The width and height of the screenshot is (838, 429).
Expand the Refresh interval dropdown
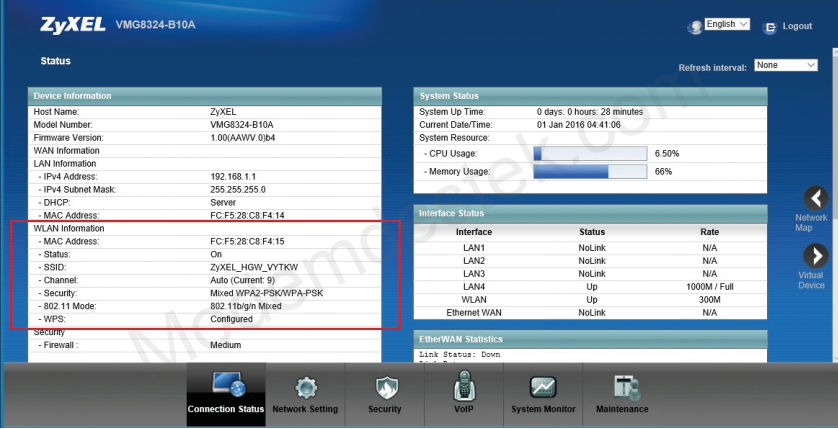pos(786,65)
